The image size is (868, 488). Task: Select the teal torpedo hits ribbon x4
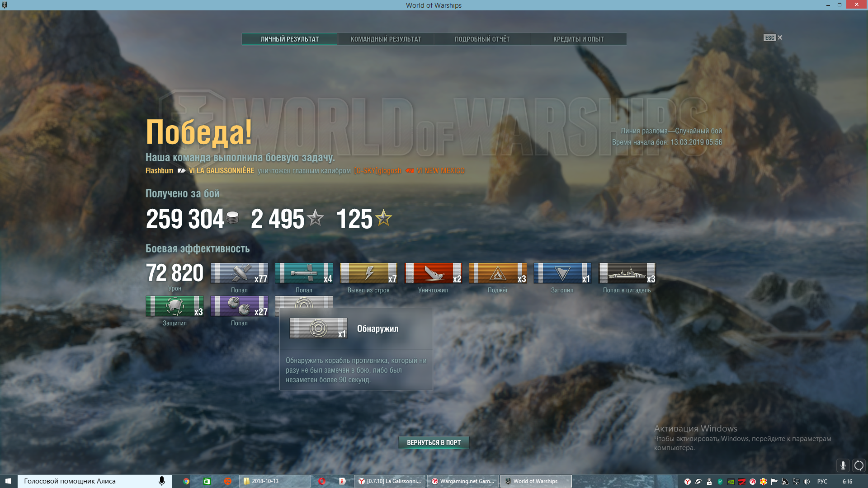pos(304,273)
